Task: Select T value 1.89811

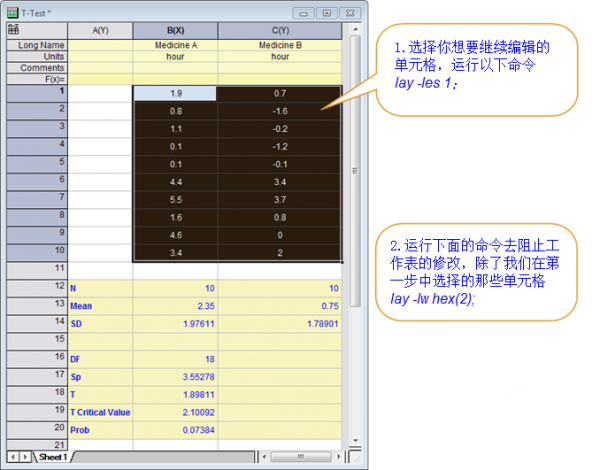Action: click(x=175, y=395)
